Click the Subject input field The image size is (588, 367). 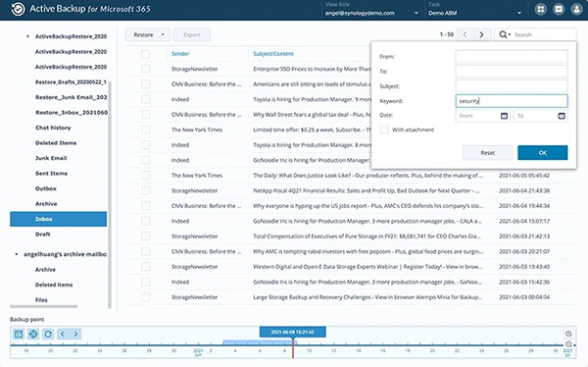coord(512,86)
